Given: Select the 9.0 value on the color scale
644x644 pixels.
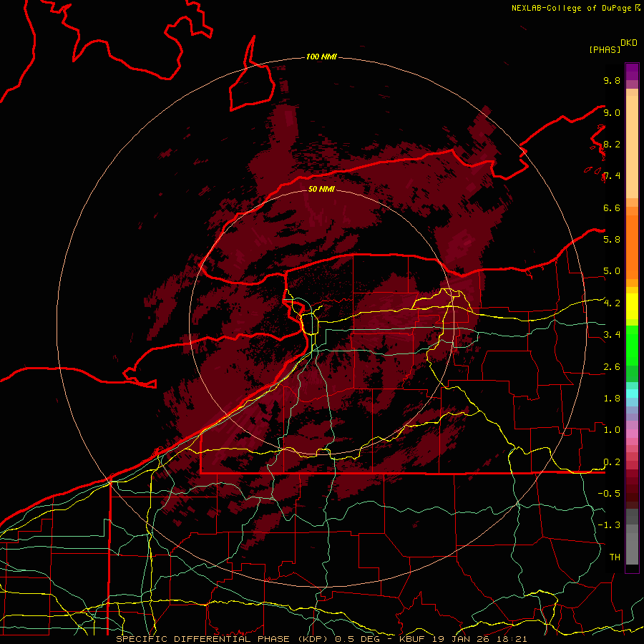Looking at the screenshot, I should [x=612, y=112].
